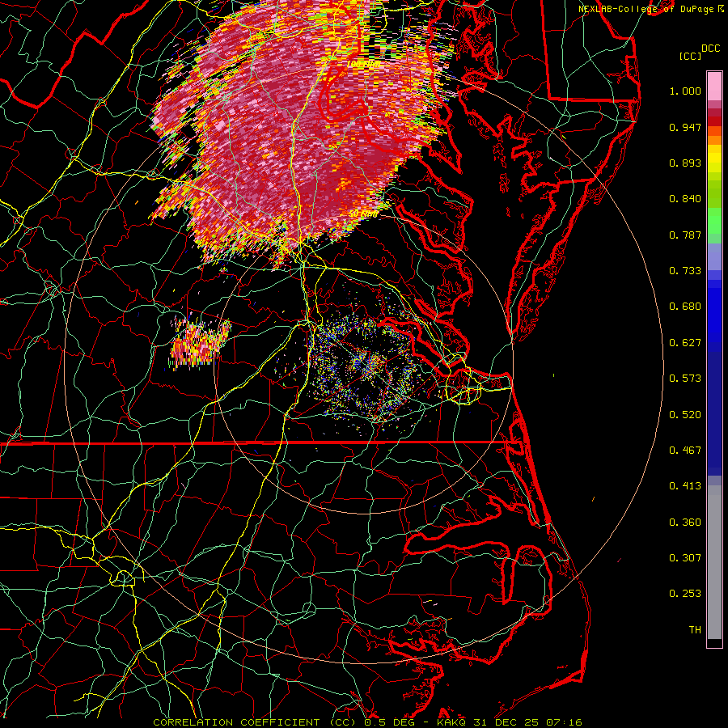Click the 0.573 color scale value
The width and height of the screenshot is (728, 728).
685,379
